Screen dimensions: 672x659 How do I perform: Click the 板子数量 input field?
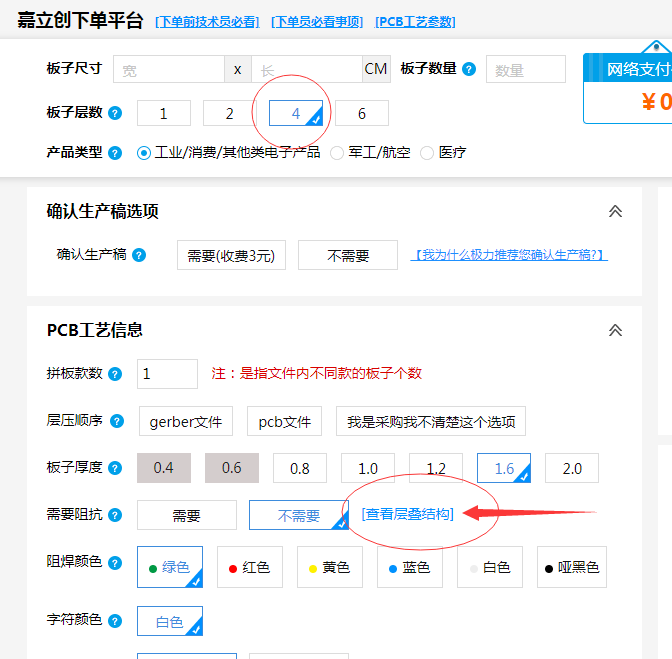525,70
